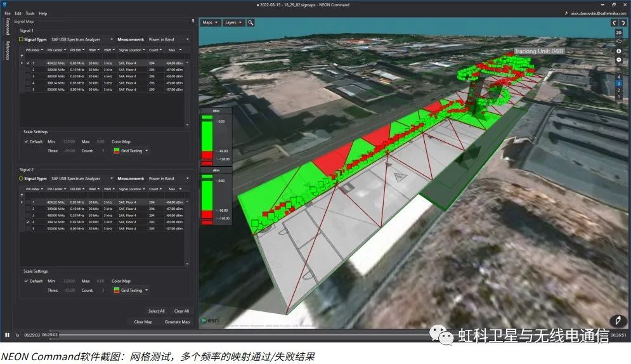Screen dimensions: 631x364
Task: Uncheck PIB index 4 in Signal 2 table
Action: 28,222
